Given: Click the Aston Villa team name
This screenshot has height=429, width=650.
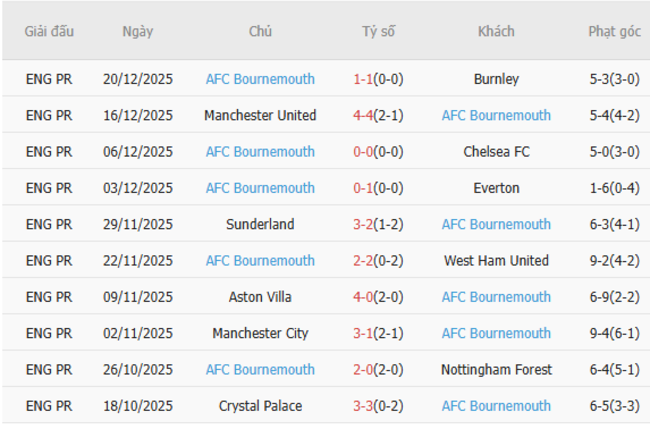Looking at the screenshot, I should pyautogui.click(x=260, y=297).
